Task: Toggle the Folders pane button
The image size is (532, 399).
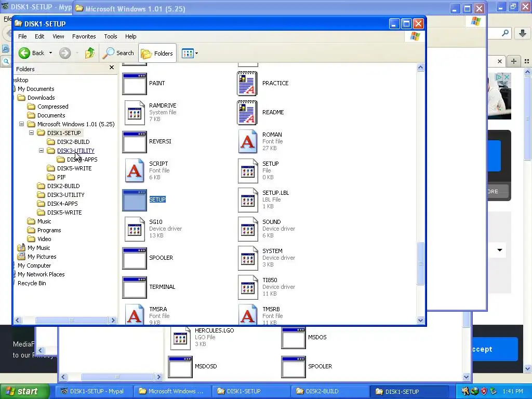Action: click(x=157, y=54)
